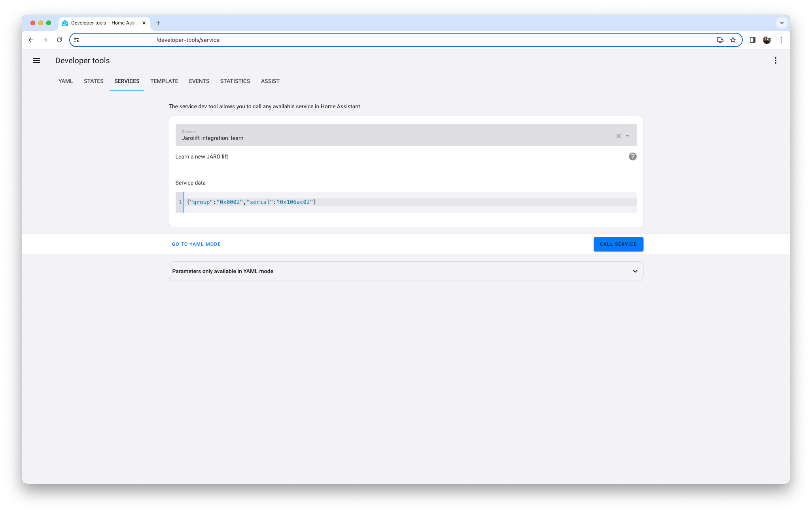812x513 pixels.
Task: Open Developer tools overflow menu (three dots)
Action: point(775,60)
